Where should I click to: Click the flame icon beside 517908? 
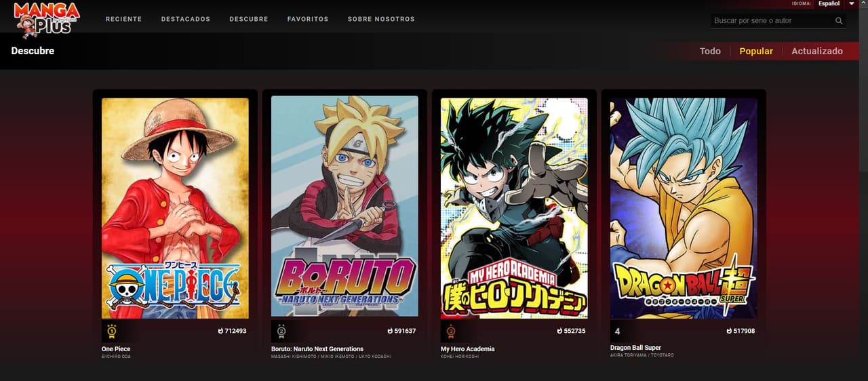click(x=730, y=331)
